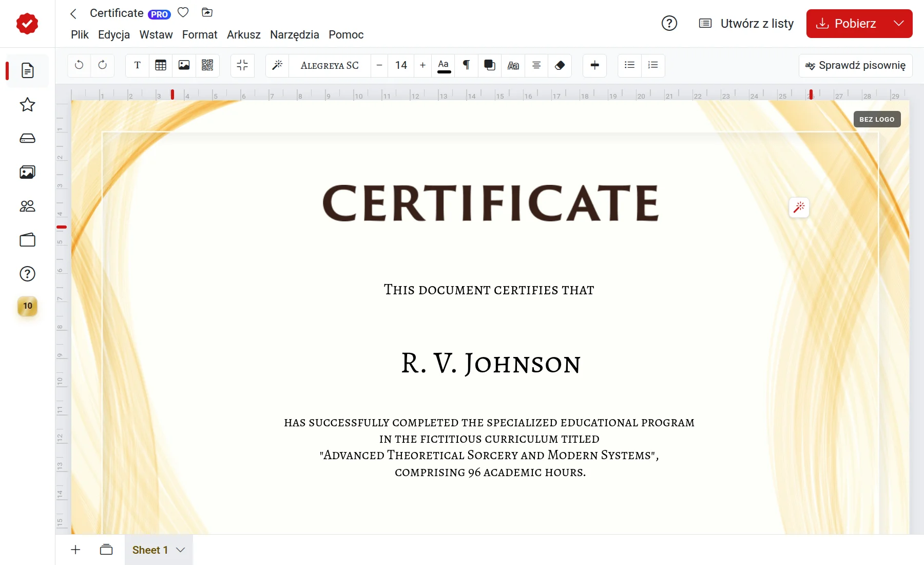
Task: Increase font size with plus button
Action: pyautogui.click(x=422, y=65)
